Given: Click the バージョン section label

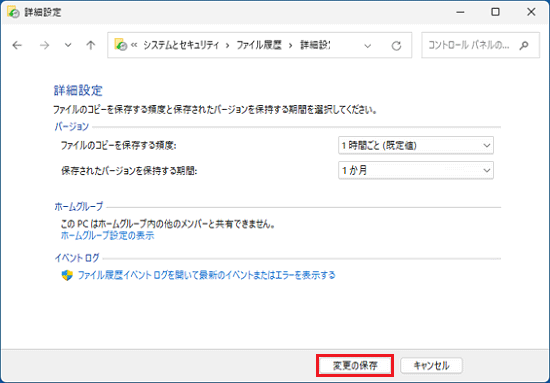Looking at the screenshot, I should tap(72, 127).
